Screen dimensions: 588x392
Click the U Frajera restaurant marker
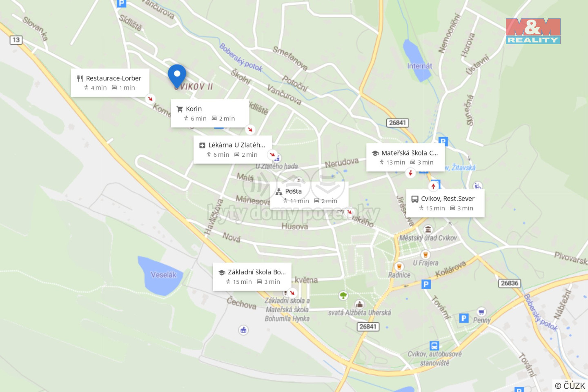(x=425, y=254)
